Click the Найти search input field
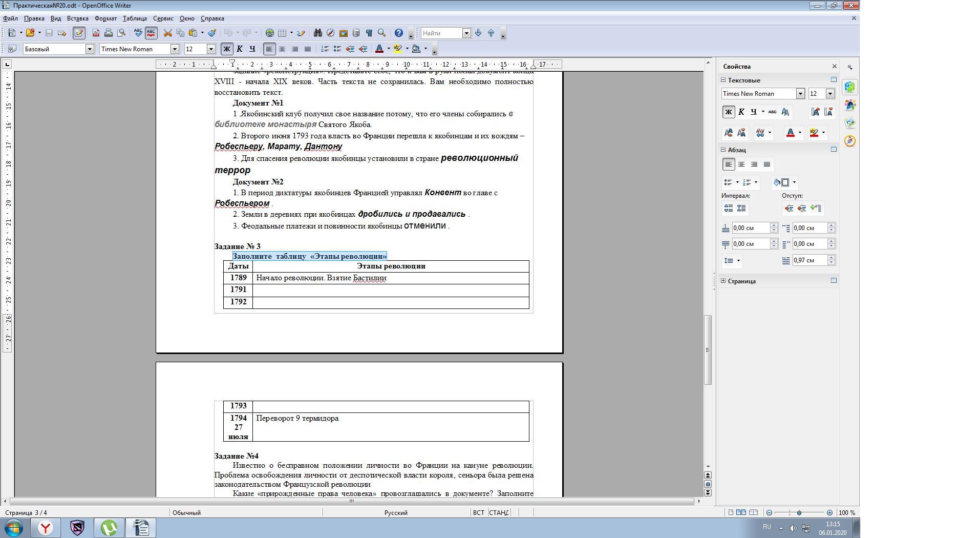The height and width of the screenshot is (538, 980). pos(441,33)
